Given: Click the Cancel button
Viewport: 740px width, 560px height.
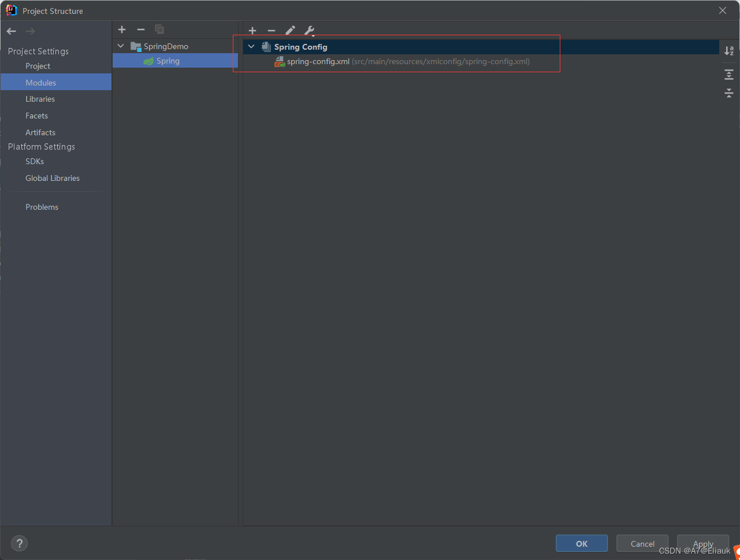Looking at the screenshot, I should pyautogui.click(x=642, y=544).
